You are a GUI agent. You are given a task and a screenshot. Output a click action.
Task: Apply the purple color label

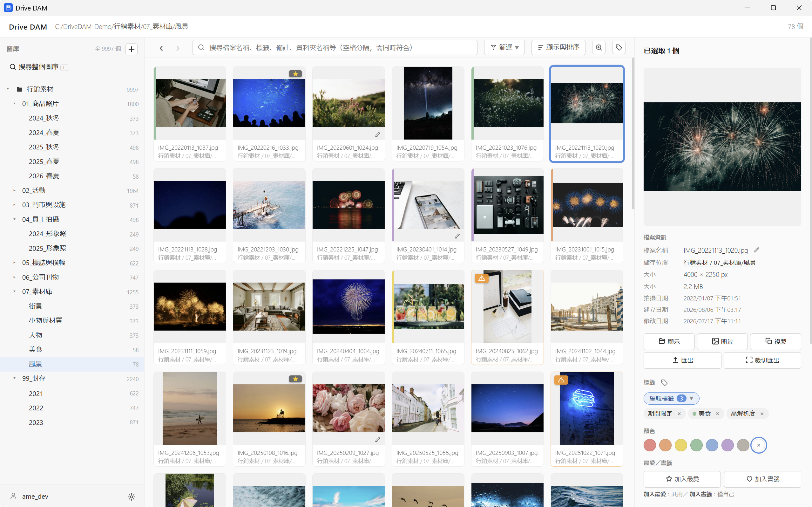click(727, 445)
